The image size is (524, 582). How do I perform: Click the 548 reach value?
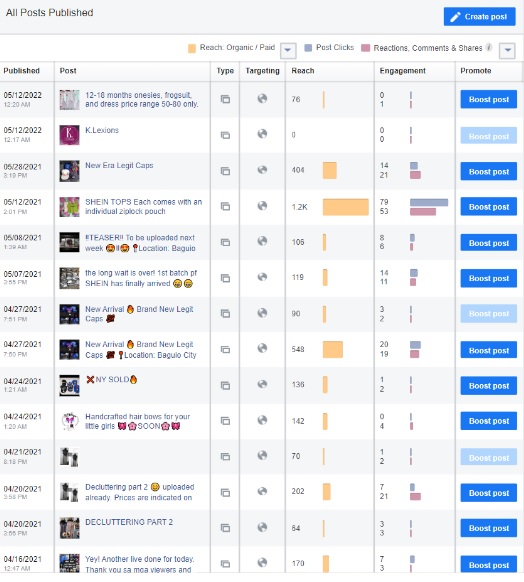click(x=298, y=349)
